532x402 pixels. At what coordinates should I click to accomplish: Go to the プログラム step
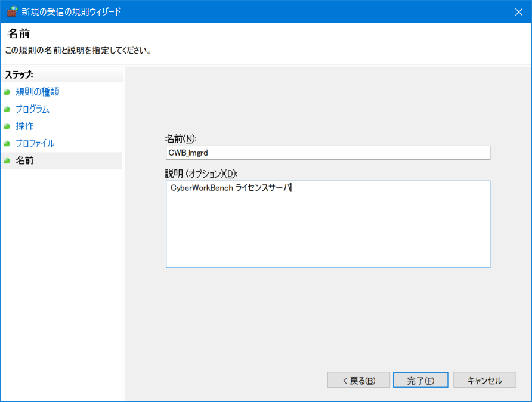33,109
